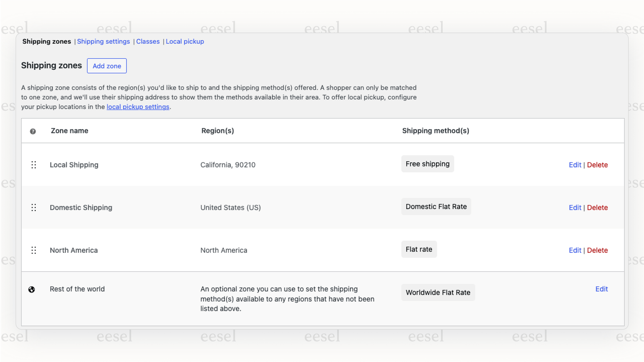
Task: Switch to the Local pickup tab
Action: (x=185, y=41)
